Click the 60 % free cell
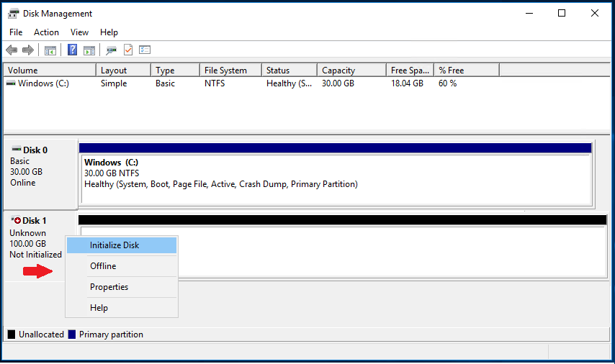This screenshot has width=615, height=364. click(447, 83)
